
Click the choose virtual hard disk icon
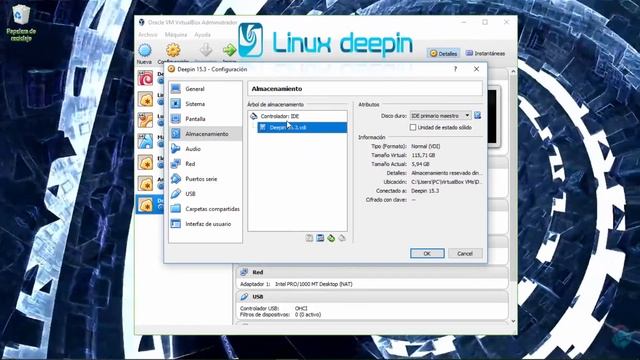(478, 116)
